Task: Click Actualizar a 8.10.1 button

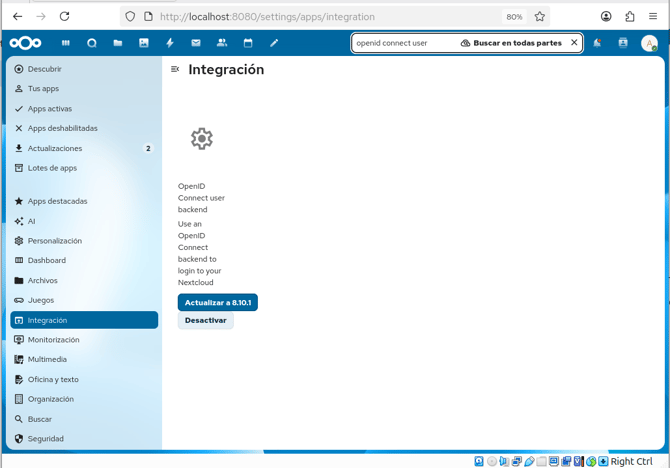Action: [218, 302]
